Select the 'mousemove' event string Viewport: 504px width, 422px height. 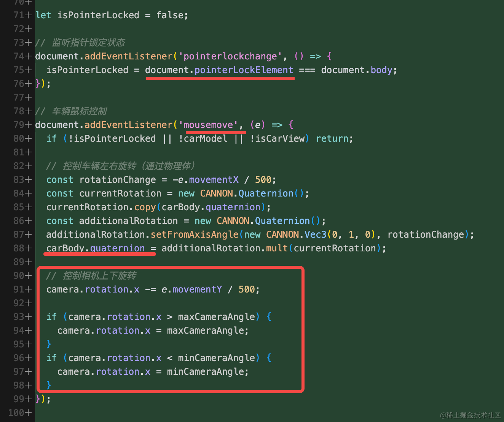(208, 125)
